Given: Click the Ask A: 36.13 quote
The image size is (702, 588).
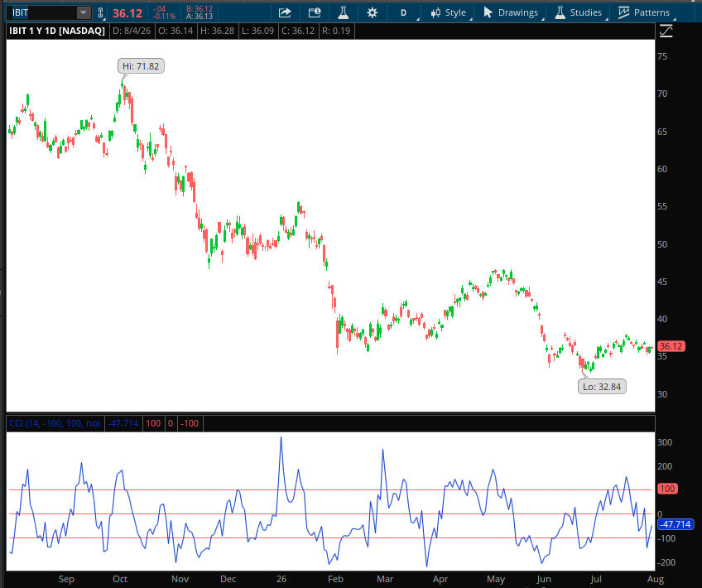Looking at the screenshot, I should pos(200,17).
